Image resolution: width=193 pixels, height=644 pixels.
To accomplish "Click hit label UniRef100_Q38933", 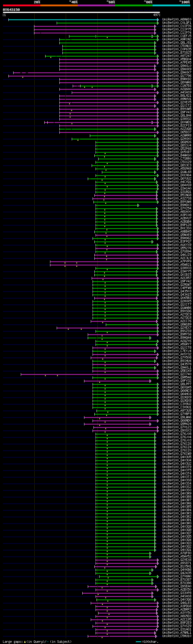I will [177, 268].
